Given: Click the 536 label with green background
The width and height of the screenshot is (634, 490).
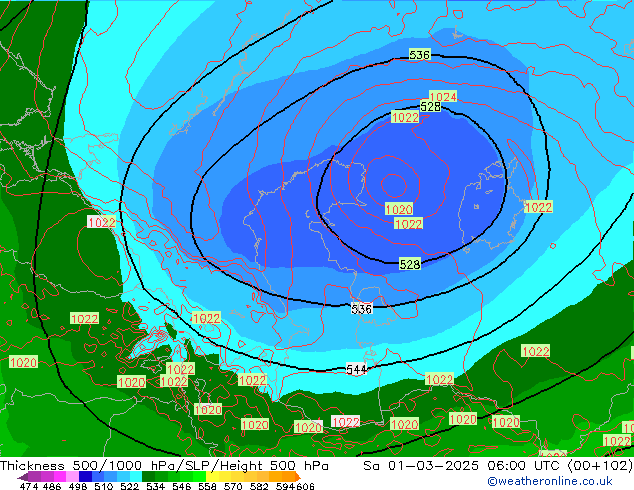Looking at the screenshot, I should pyautogui.click(x=419, y=55).
